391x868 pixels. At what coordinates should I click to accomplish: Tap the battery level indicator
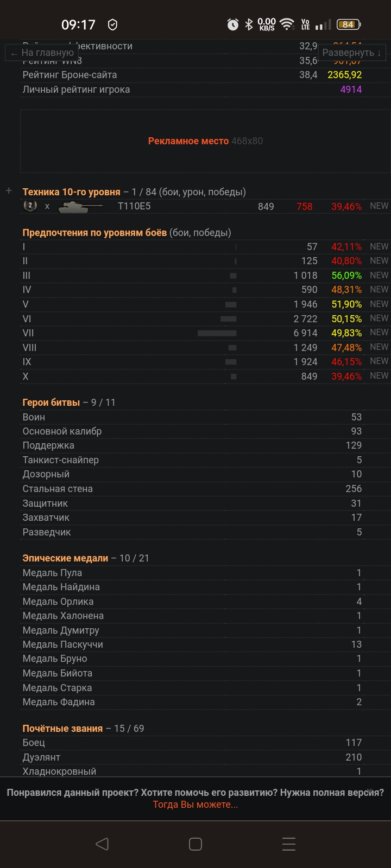349,24
